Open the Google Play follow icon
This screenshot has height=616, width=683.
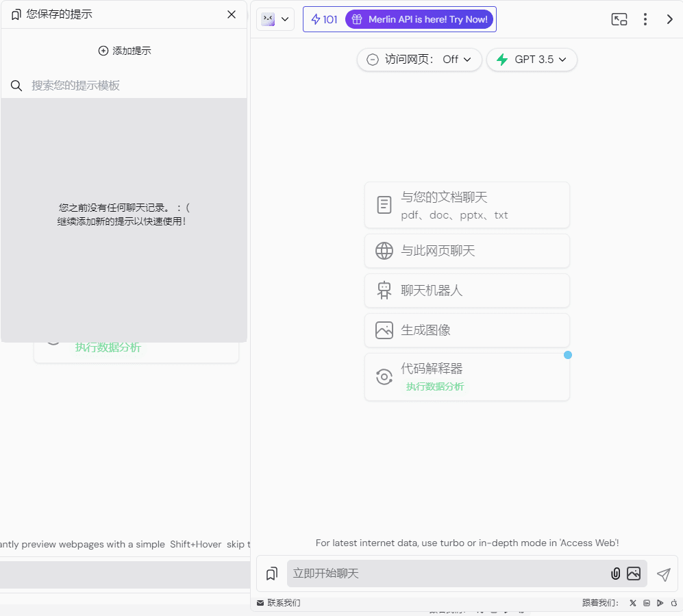(660, 603)
